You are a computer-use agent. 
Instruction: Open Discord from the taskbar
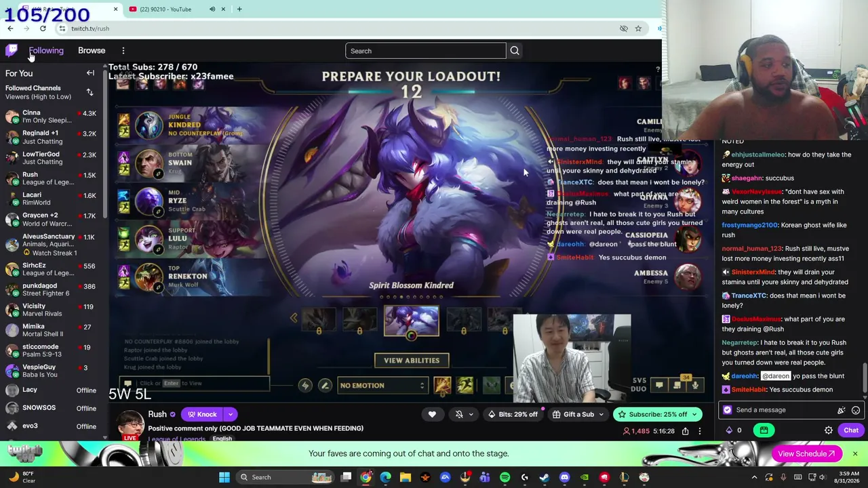pos(564,477)
